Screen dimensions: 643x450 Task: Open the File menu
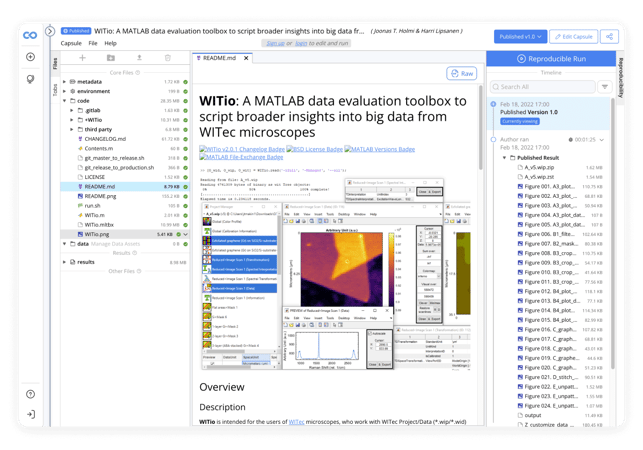click(93, 43)
